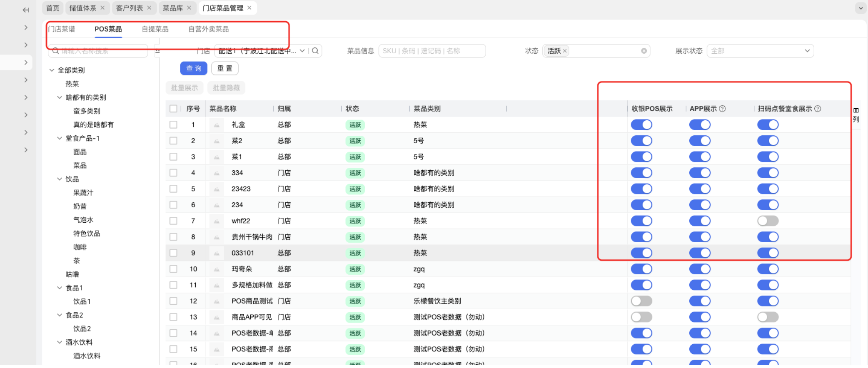Select 特色饮品 category in tree
868x368 pixels.
87,234
